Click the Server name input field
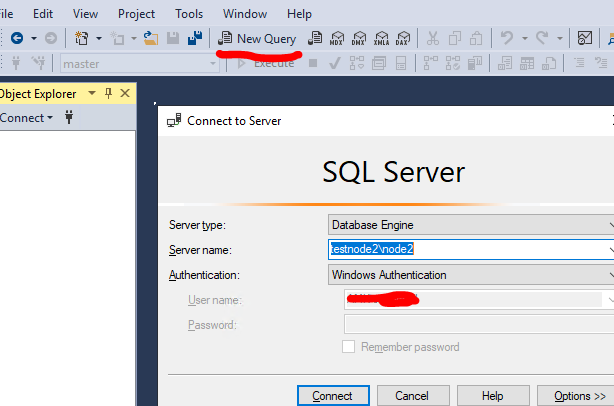This screenshot has height=406, width=614. [471, 249]
